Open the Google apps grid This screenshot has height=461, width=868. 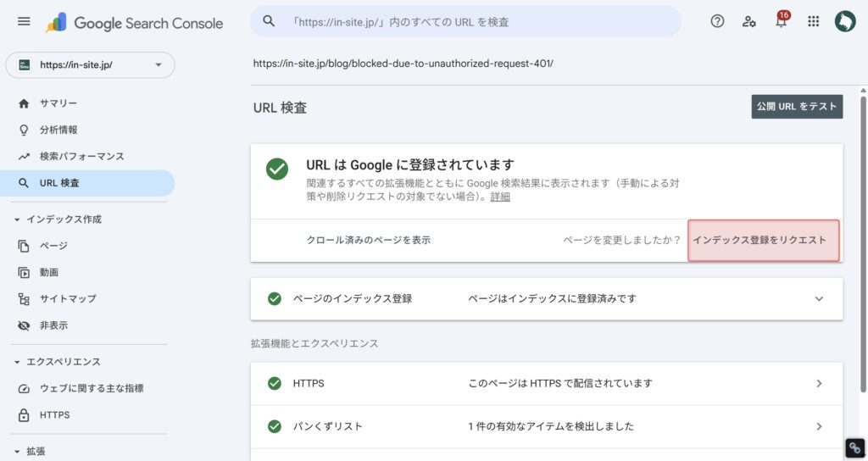click(813, 21)
